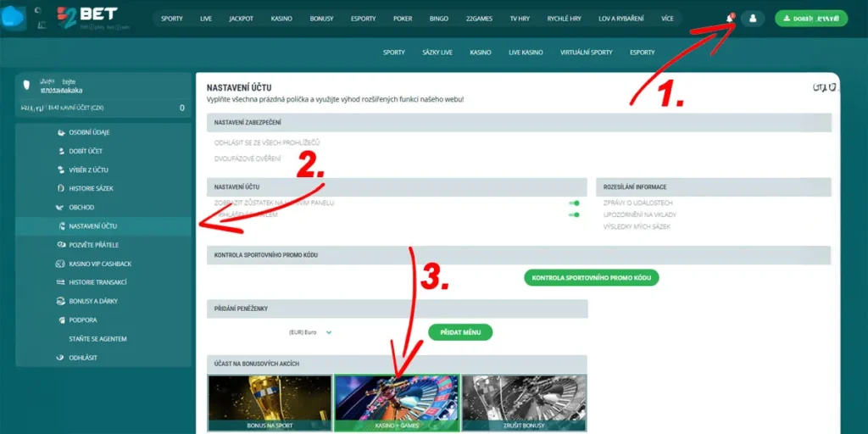Select the Bonus na sport thumbnail
The width and height of the screenshot is (868, 434).
(270, 403)
